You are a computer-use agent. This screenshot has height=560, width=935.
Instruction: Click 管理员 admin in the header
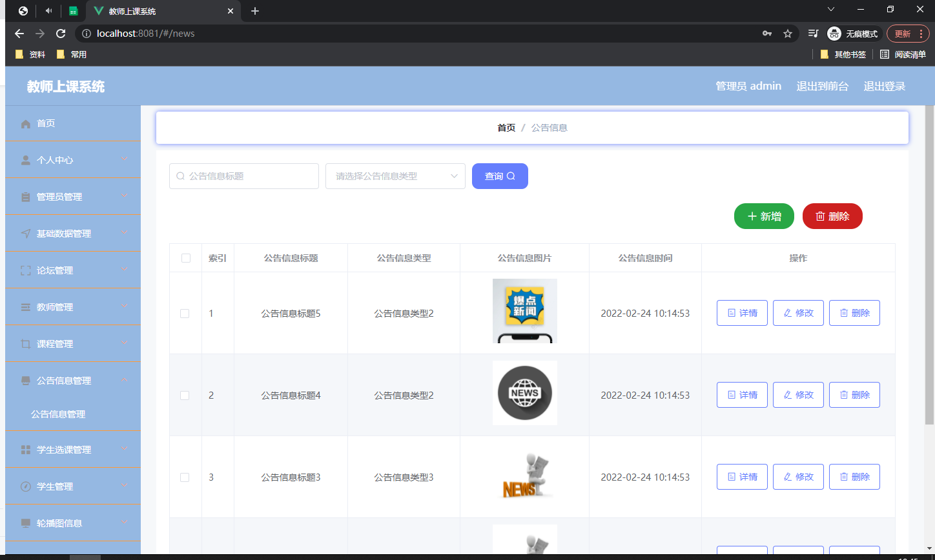(x=748, y=86)
